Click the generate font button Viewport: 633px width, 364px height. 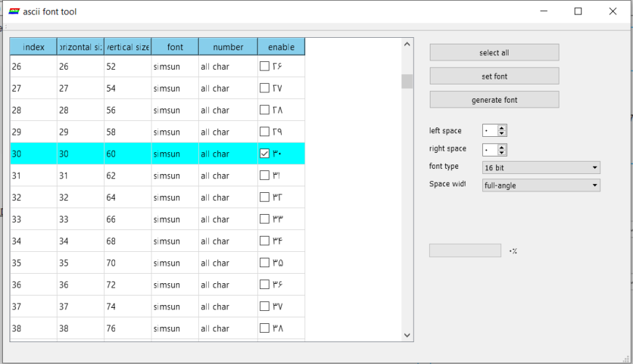[x=494, y=100]
